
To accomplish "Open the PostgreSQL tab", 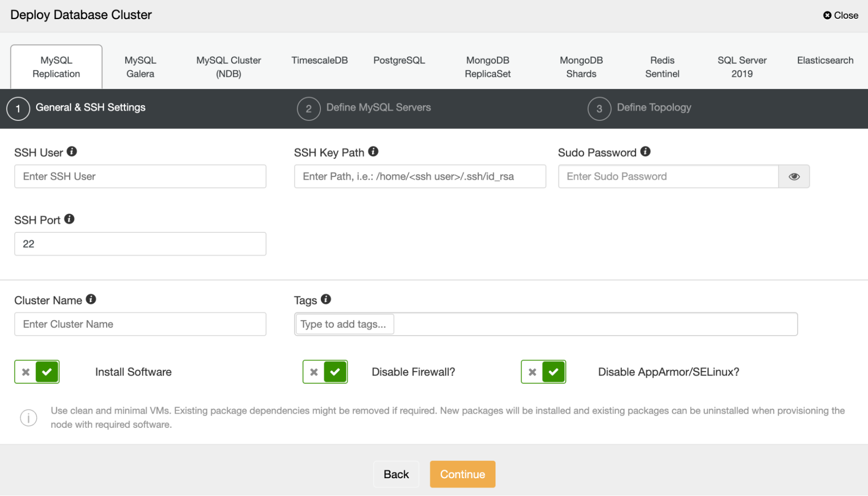I will tap(399, 60).
